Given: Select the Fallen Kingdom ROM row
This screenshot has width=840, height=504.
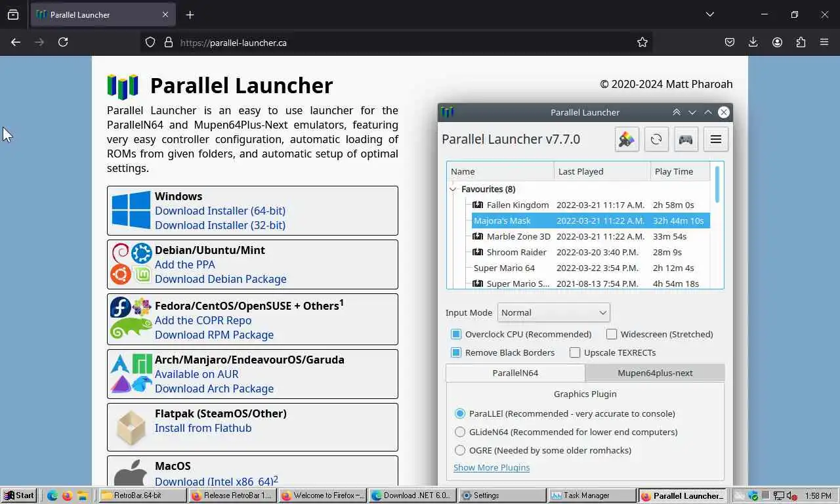Looking at the screenshot, I should click(x=591, y=205).
